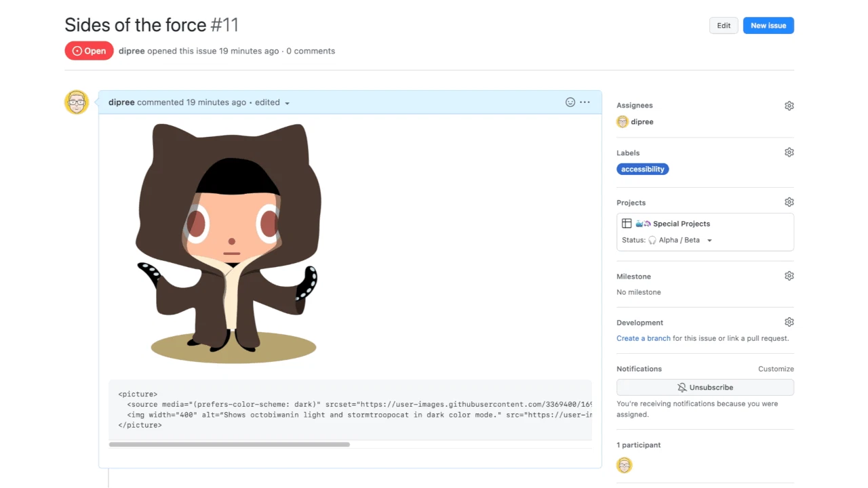Screen dimensions: 868x488
Task: Open the Labels settings gear
Action: pyautogui.click(x=789, y=152)
